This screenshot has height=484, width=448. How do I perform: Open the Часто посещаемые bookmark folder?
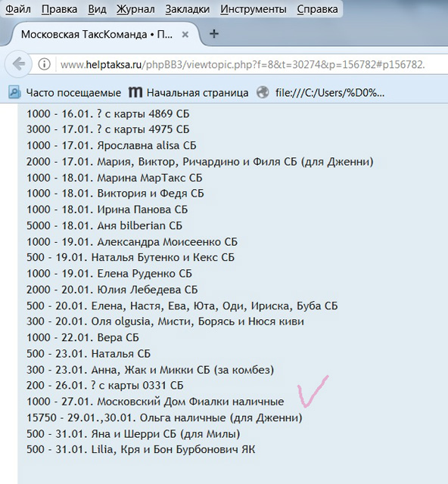pyautogui.click(x=64, y=92)
